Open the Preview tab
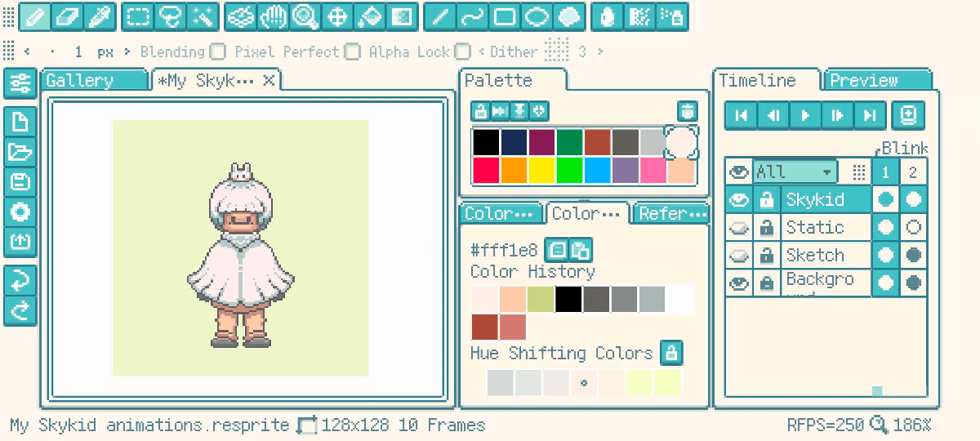The width and height of the screenshot is (980, 441). 876,80
